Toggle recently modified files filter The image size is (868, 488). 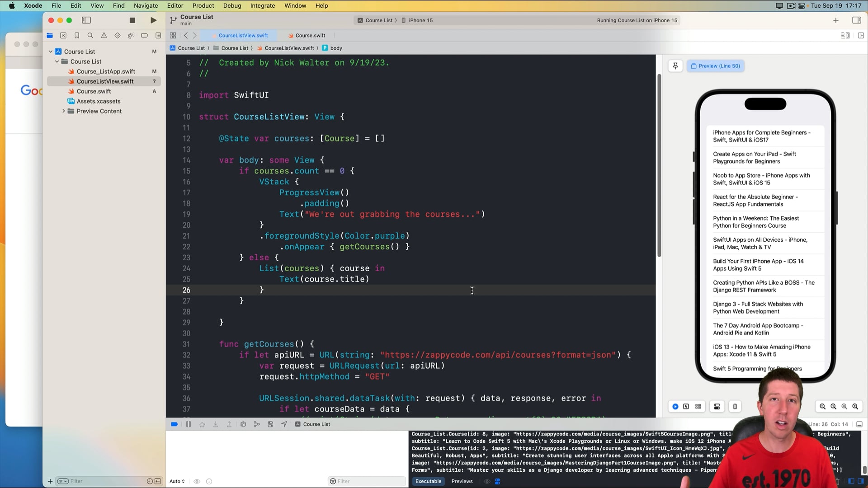tap(150, 481)
